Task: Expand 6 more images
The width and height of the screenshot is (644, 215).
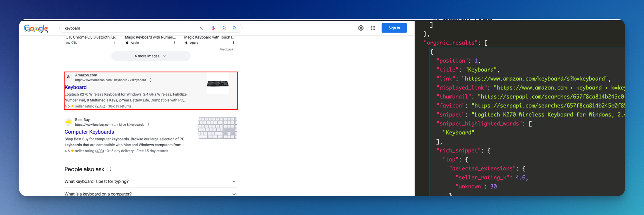Action: pyautogui.click(x=151, y=56)
